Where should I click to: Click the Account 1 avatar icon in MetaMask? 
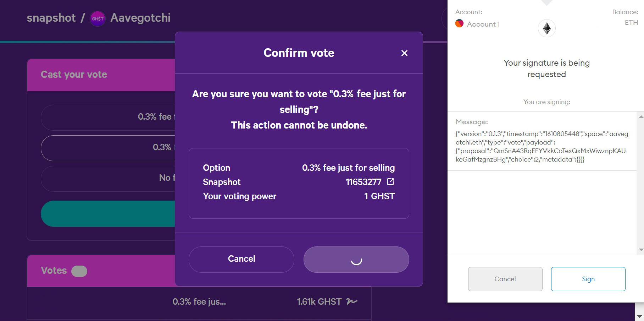pyautogui.click(x=459, y=24)
